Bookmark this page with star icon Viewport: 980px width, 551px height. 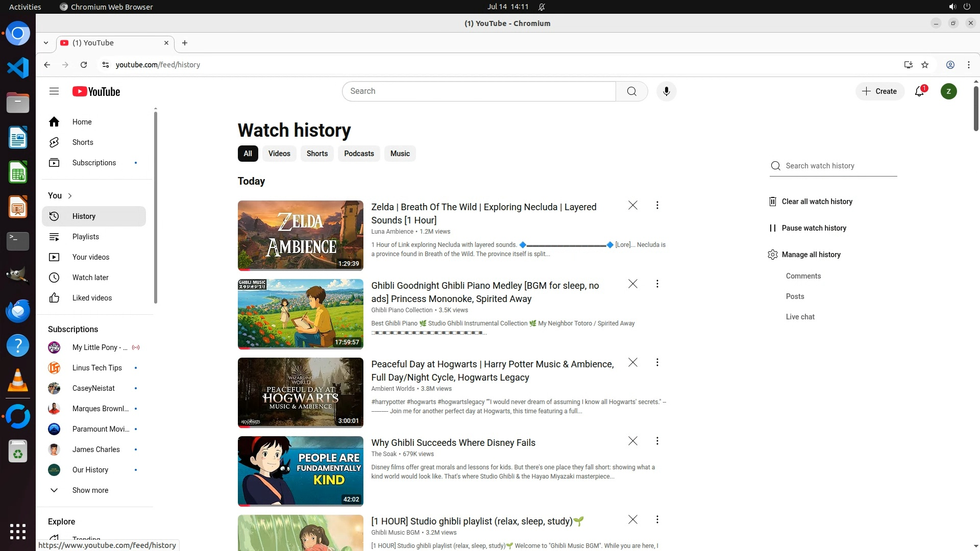pos(925,65)
